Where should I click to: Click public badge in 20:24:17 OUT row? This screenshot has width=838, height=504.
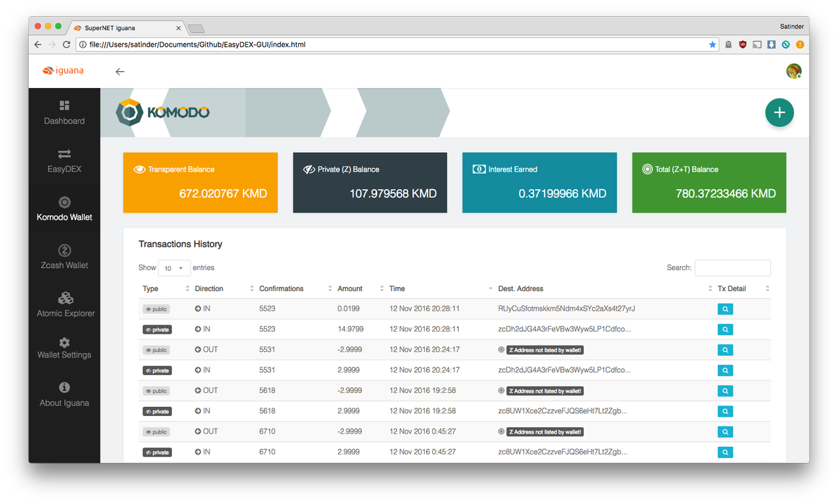(x=156, y=350)
